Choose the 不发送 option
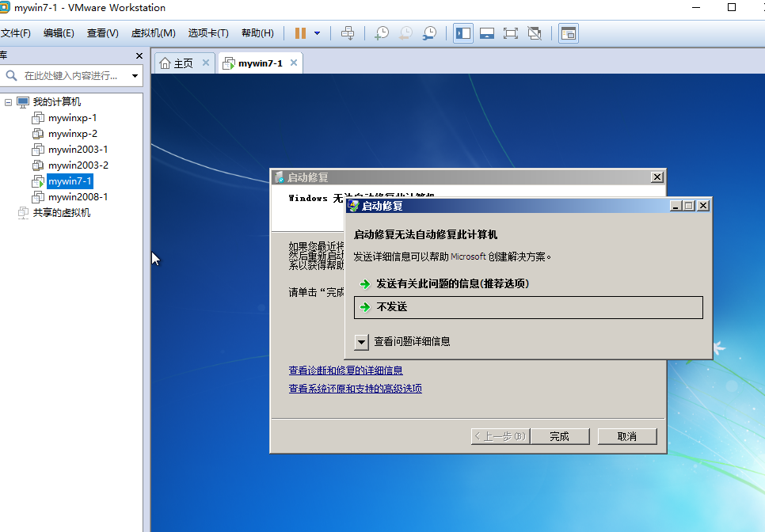The width and height of the screenshot is (765, 532). coord(528,307)
